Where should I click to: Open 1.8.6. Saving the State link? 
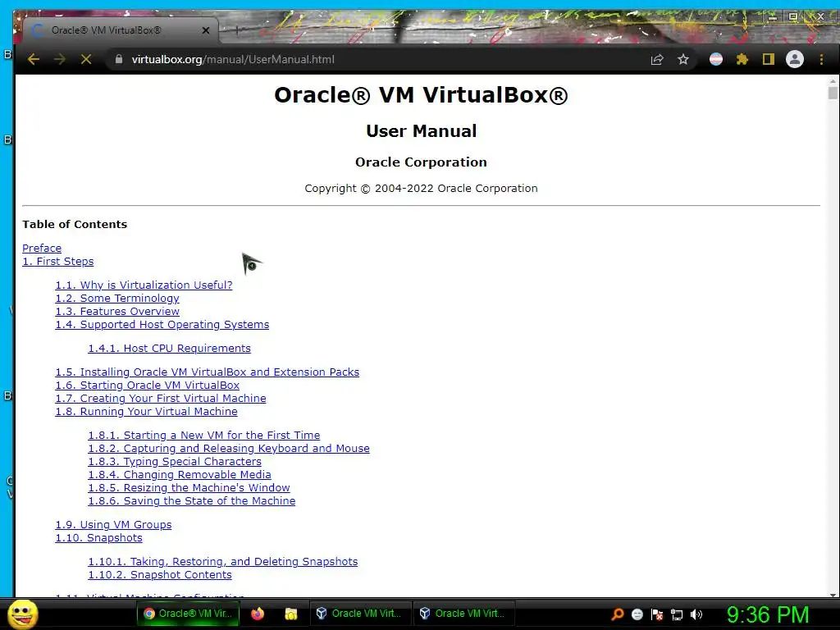click(192, 501)
